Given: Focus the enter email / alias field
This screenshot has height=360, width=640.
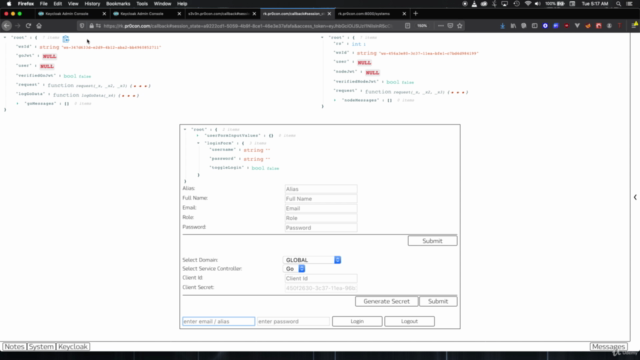Looking at the screenshot, I should [x=218, y=322].
